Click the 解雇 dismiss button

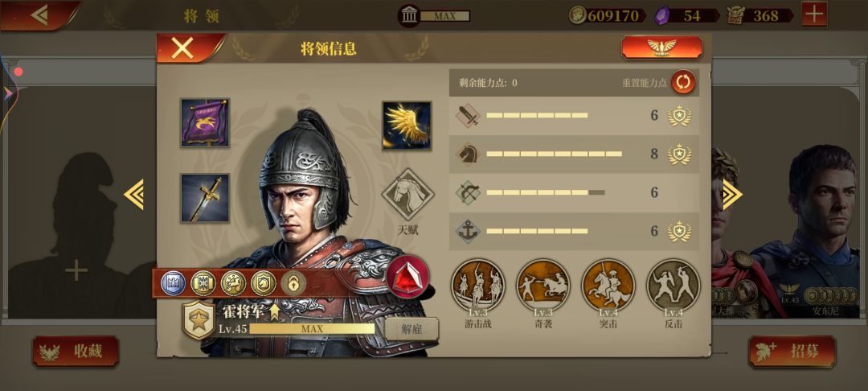click(411, 329)
